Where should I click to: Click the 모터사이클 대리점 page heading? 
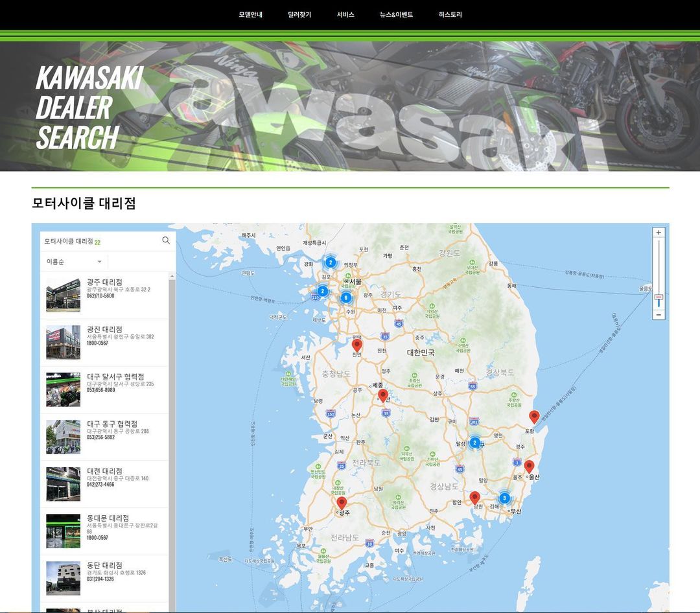pyautogui.click(x=84, y=203)
